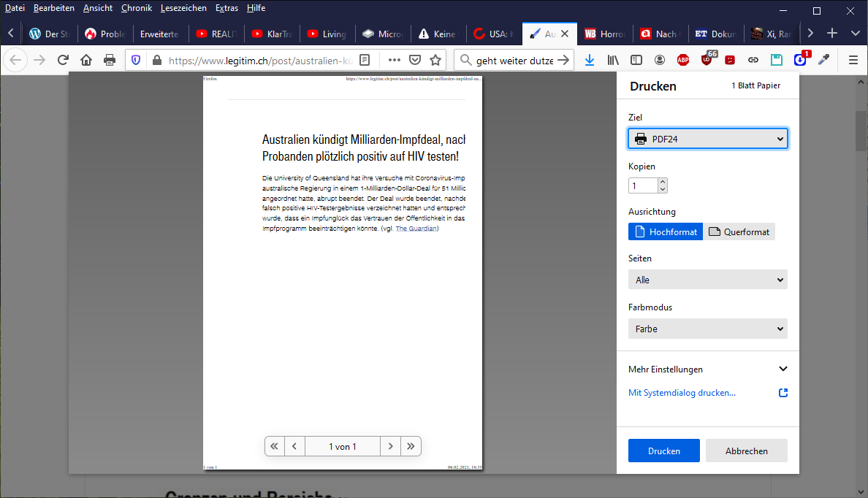
Task: Activate the eyedropper color picker tool
Action: (824, 61)
